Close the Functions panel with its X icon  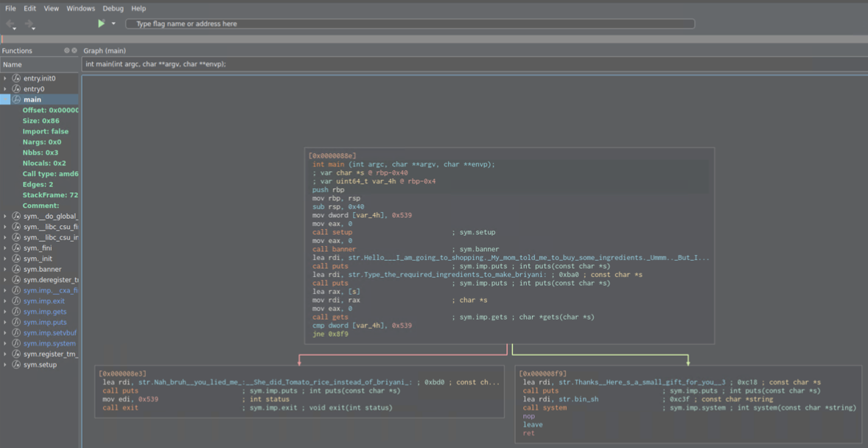pos(74,51)
